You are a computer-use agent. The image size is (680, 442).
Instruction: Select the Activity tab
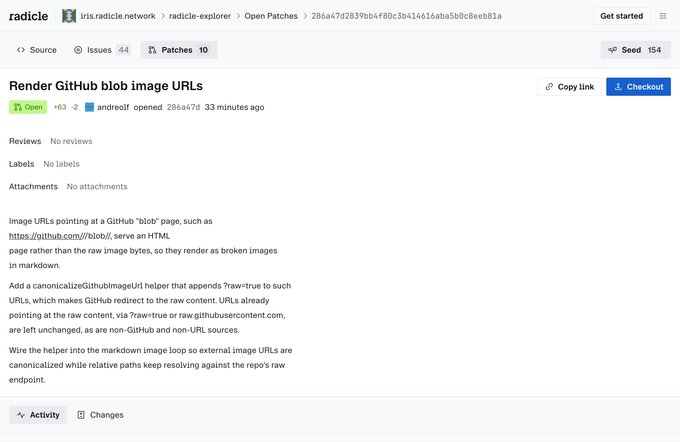pos(38,415)
